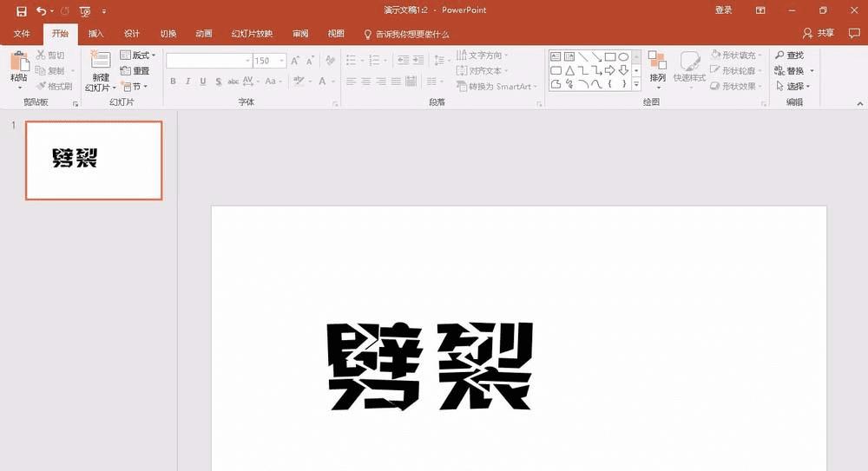Open the 版式 layout dropdown
The image size is (868, 471).
138,55
